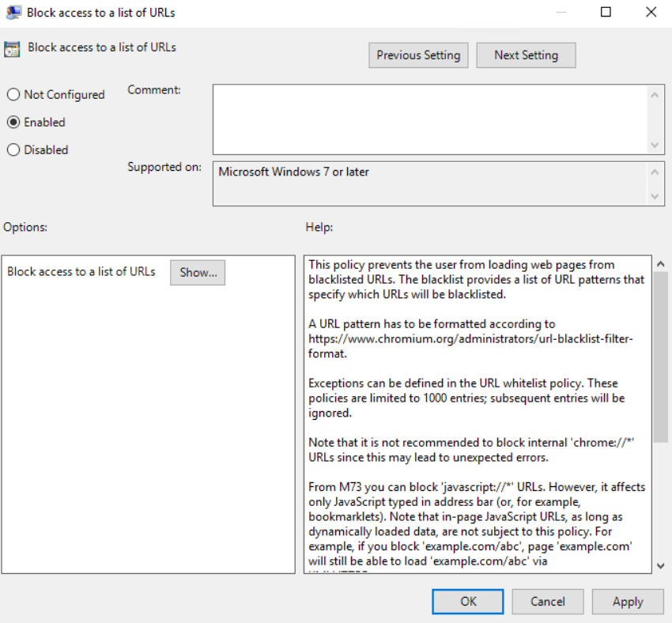Click inside the Comment text box

429,119
